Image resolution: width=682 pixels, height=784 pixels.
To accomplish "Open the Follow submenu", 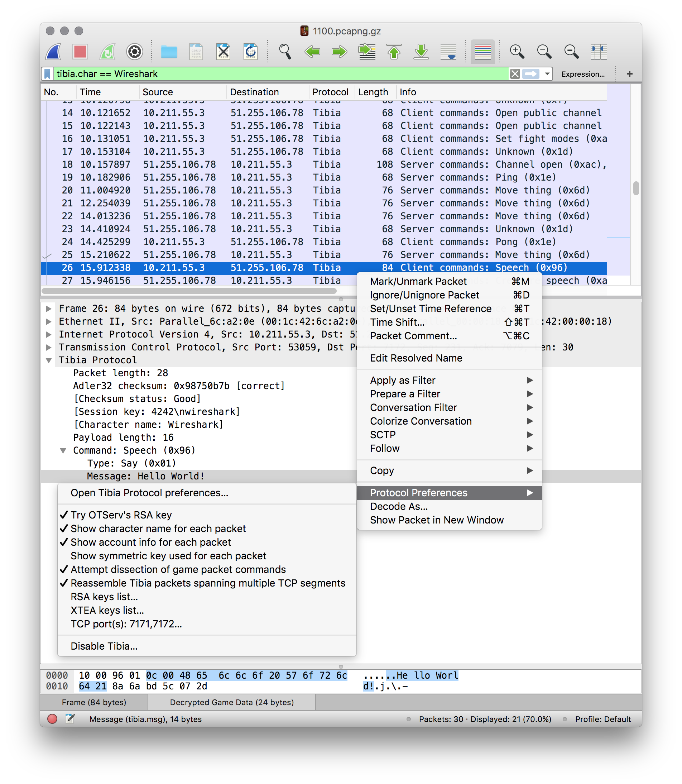I will coord(450,448).
